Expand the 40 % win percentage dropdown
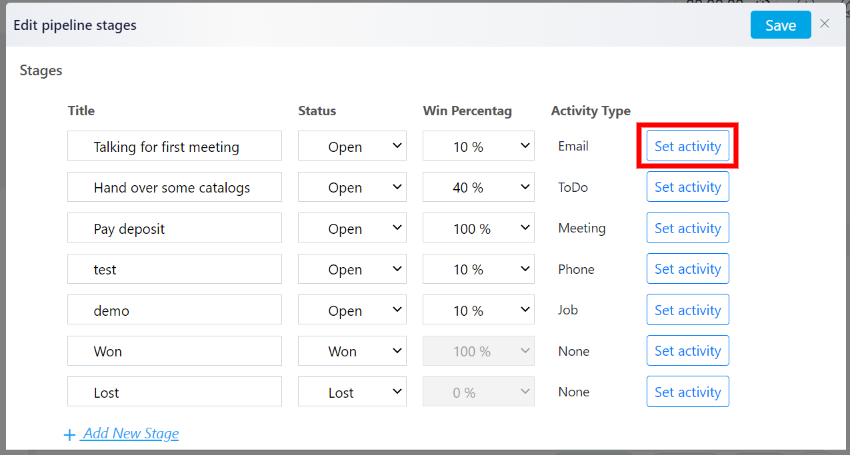Image resolution: width=850 pixels, height=455 pixels. [x=479, y=187]
